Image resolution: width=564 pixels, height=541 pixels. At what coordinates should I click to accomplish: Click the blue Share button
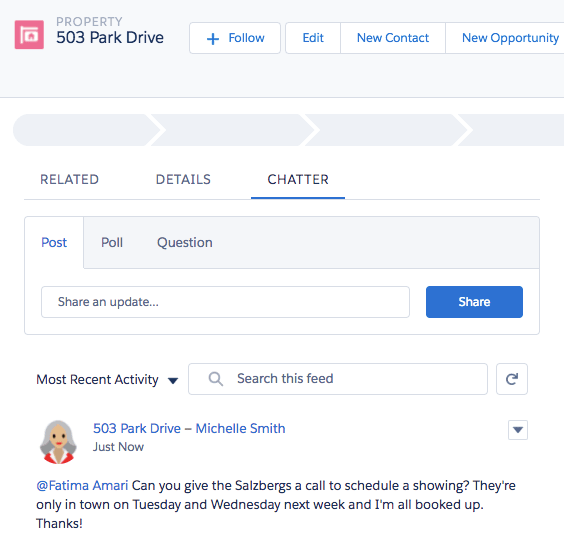click(474, 302)
